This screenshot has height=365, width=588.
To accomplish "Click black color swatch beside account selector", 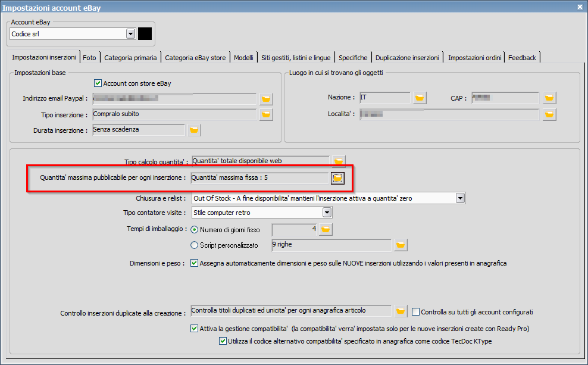I will [145, 33].
